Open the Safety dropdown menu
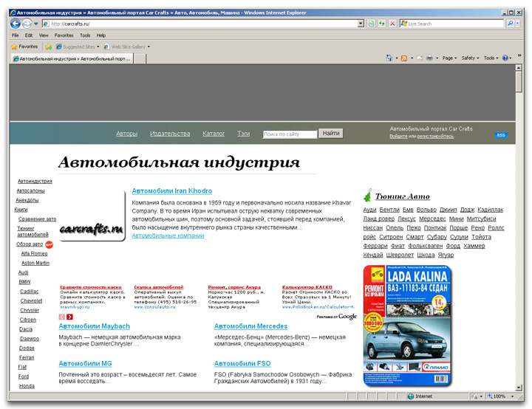The width and height of the screenshot is (532, 409). click(x=471, y=58)
